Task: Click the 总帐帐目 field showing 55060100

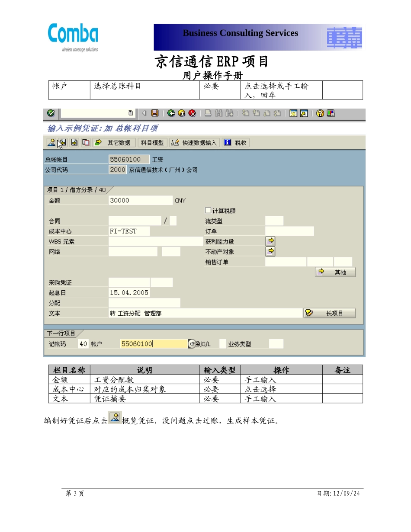Action: (129, 160)
